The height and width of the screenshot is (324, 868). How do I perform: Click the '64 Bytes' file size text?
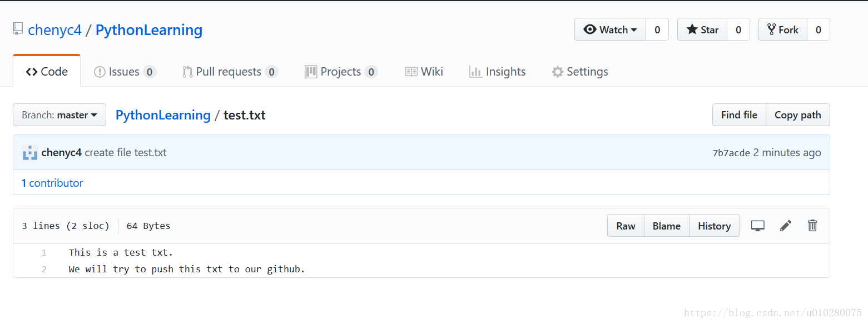[148, 226]
